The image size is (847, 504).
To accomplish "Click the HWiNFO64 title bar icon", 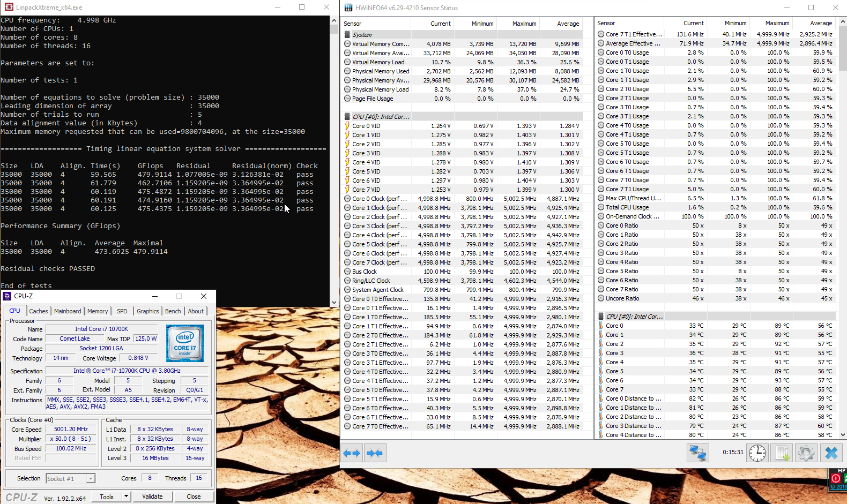I will pos(348,7).
